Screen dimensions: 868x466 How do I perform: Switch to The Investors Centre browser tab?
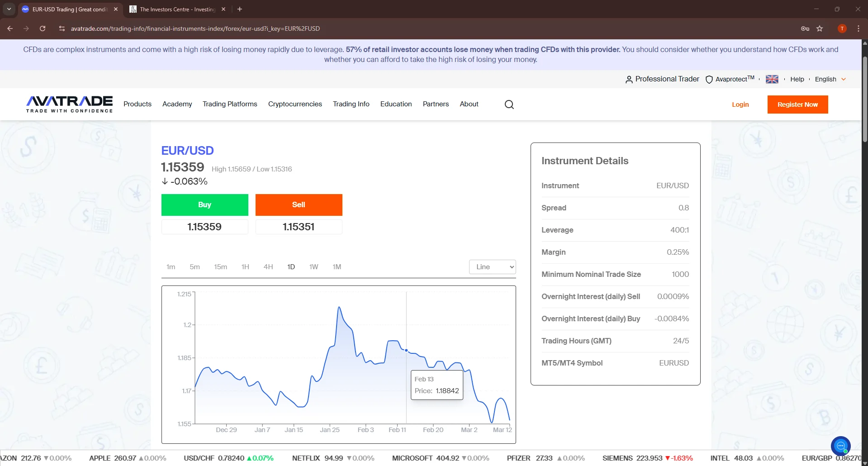[x=177, y=9]
